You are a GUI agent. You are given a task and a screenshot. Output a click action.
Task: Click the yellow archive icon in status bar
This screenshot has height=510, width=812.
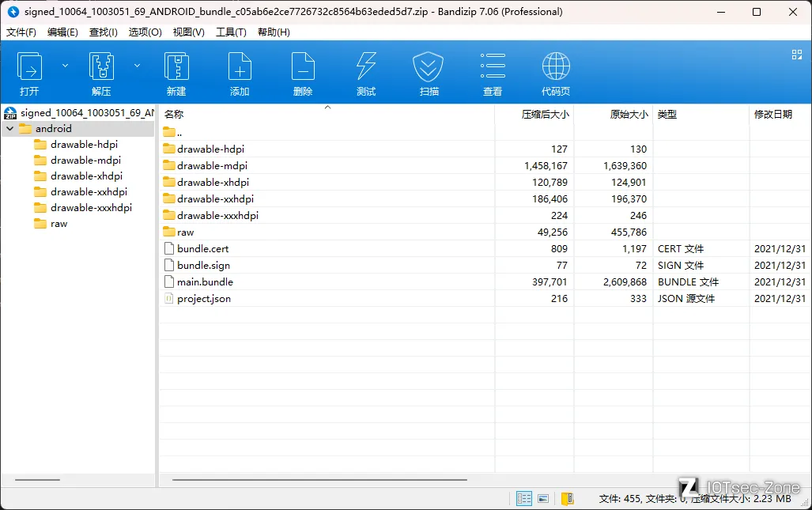pyautogui.click(x=568, y=499)
